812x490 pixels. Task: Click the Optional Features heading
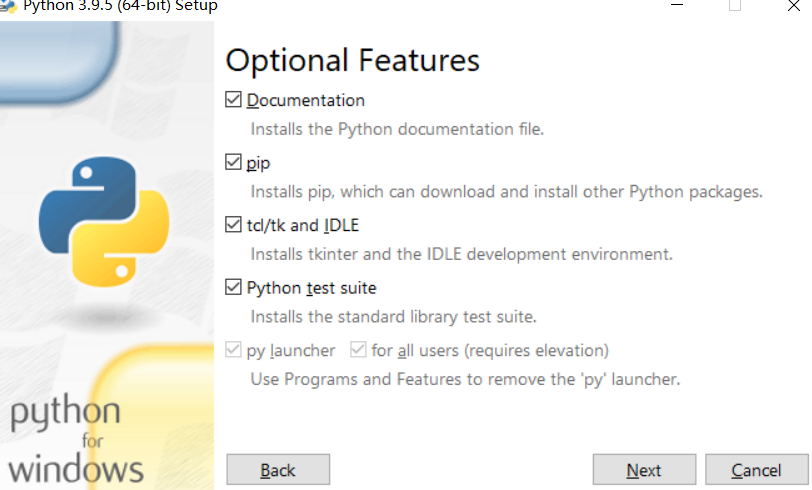(x=352, y=60)
